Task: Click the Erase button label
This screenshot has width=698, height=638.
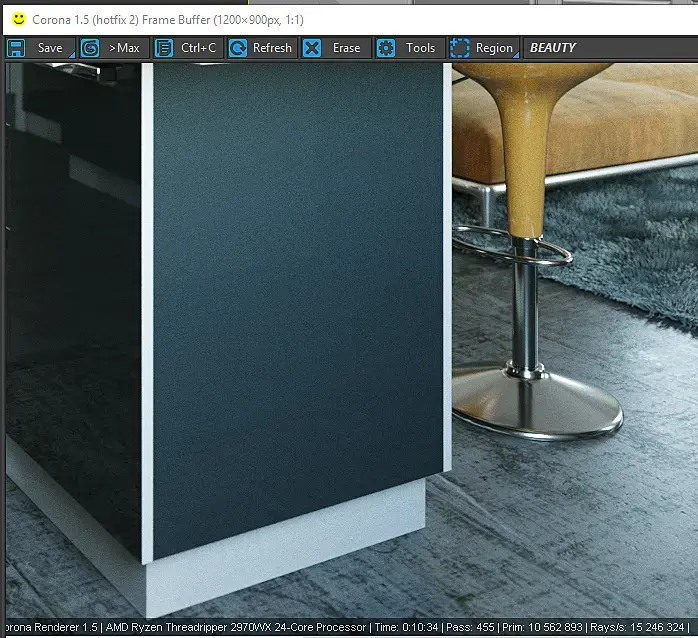Action: click(x=346, y=48)
